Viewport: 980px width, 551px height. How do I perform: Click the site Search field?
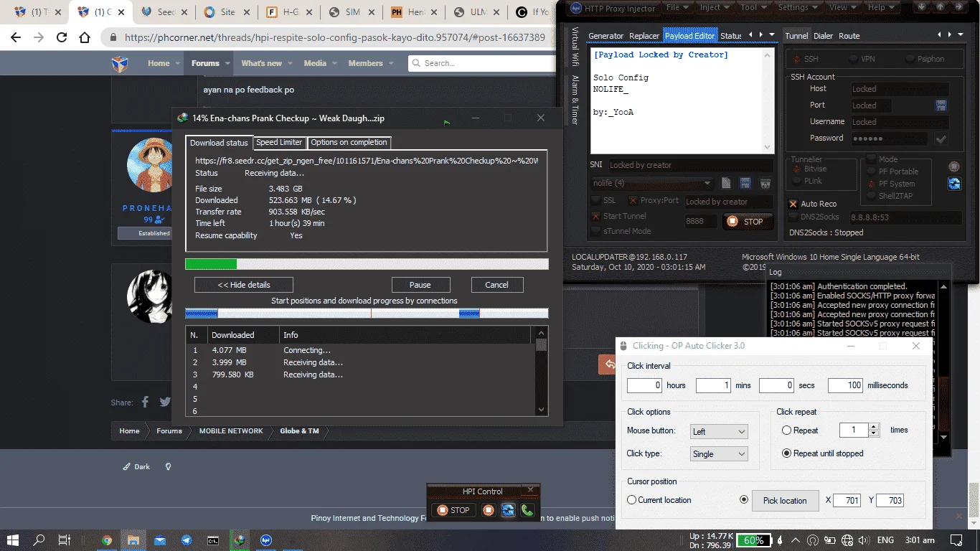tap(481, 63)
